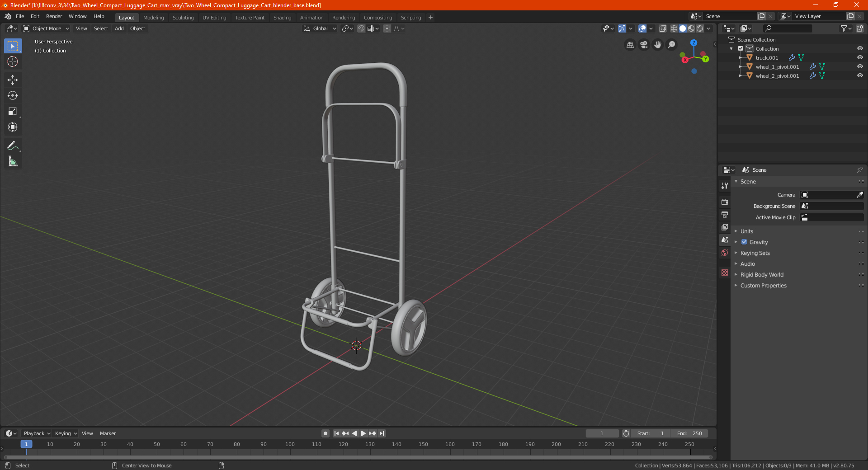The width and height of the screenshot is (868, 470).
Task: Toggle camera view in the viewport
Action: 644,45
